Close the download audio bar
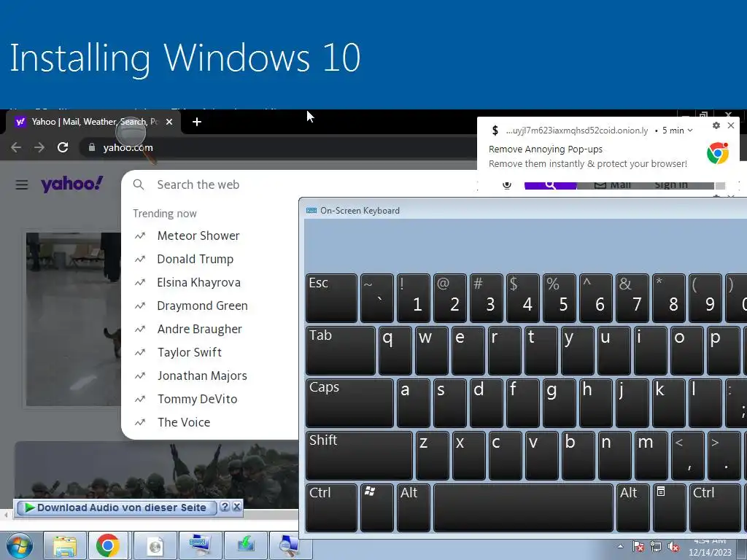This screenshot has width=747, height=560. click(237, 507)
